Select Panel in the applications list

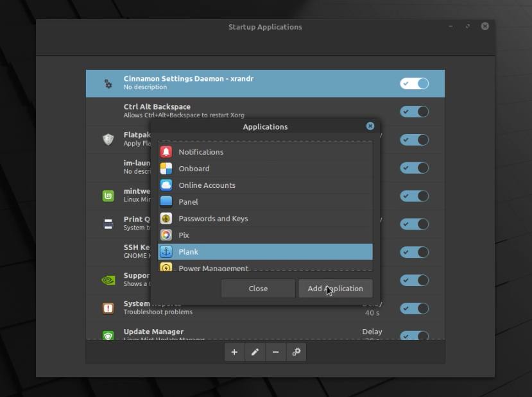click(x=265, y=202)
